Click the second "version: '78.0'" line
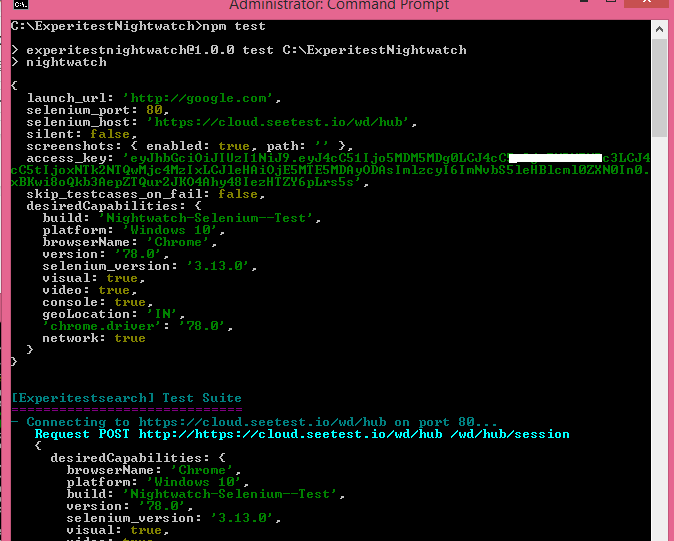 click(129, 507)
